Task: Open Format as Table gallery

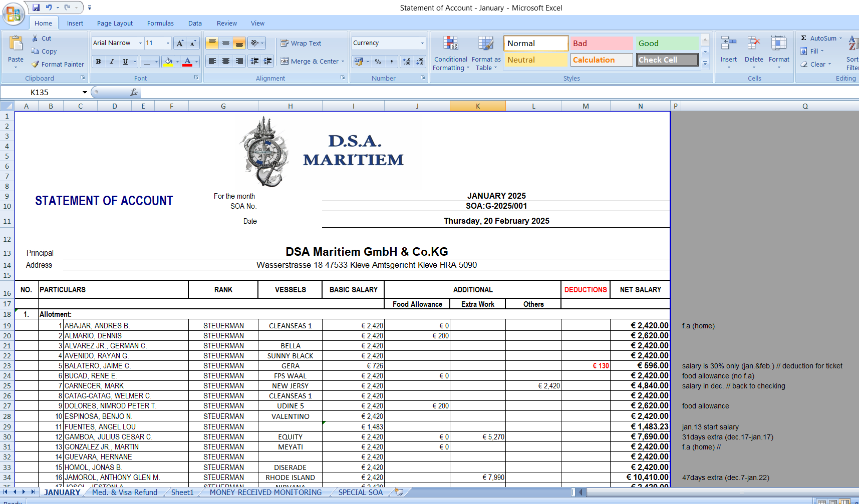Action: 486,53
